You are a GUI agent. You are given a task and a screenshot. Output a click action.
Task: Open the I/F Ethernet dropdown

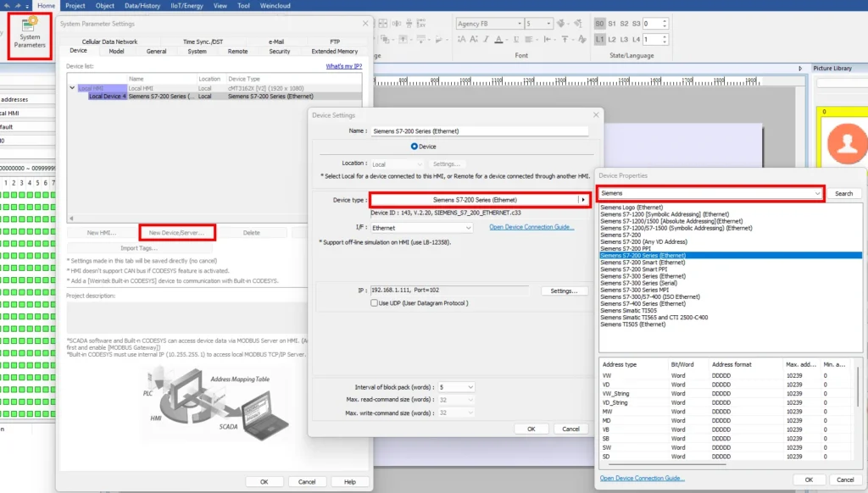[x=467, y=228]
